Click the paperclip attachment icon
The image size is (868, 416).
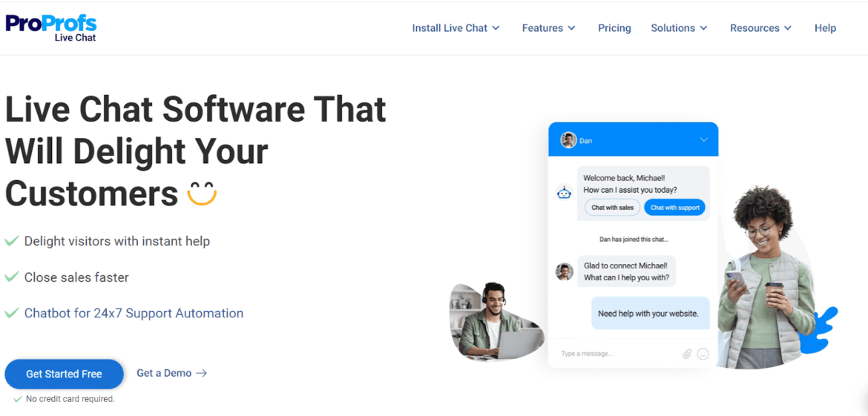(687, 354)
